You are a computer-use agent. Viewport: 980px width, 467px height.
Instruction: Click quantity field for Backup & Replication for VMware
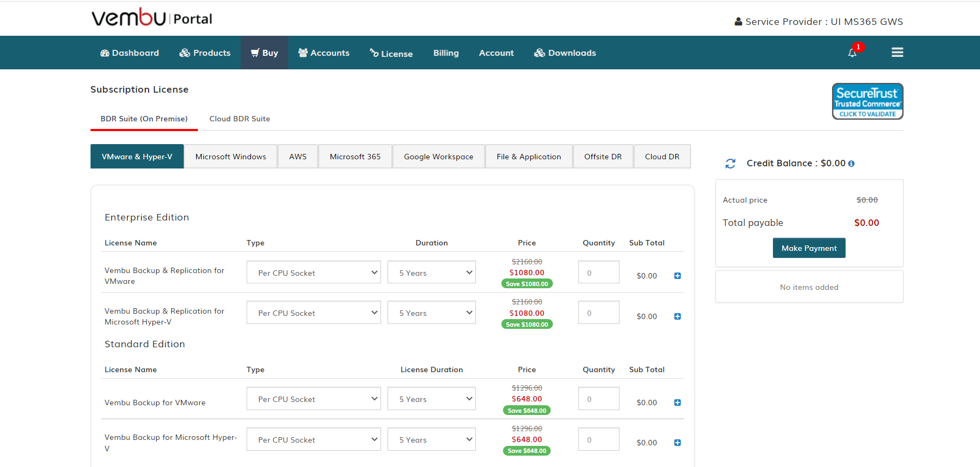[599, 272]
